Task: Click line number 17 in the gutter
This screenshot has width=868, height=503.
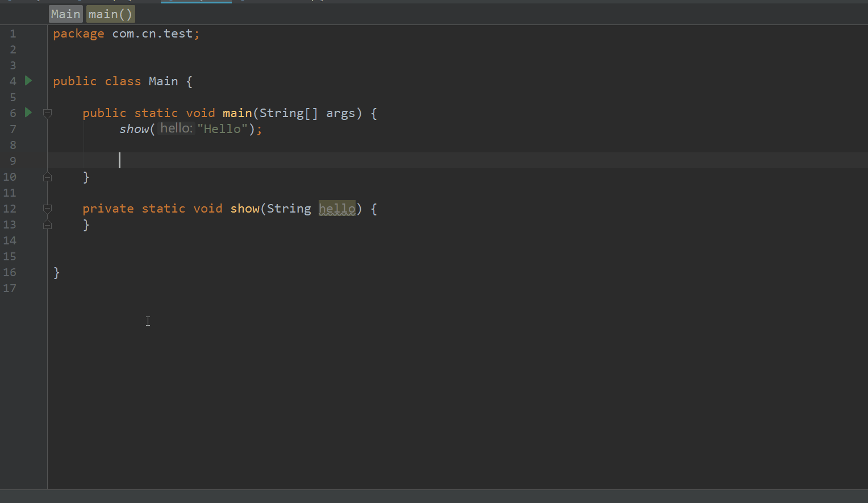Action: tap(10, 288)
